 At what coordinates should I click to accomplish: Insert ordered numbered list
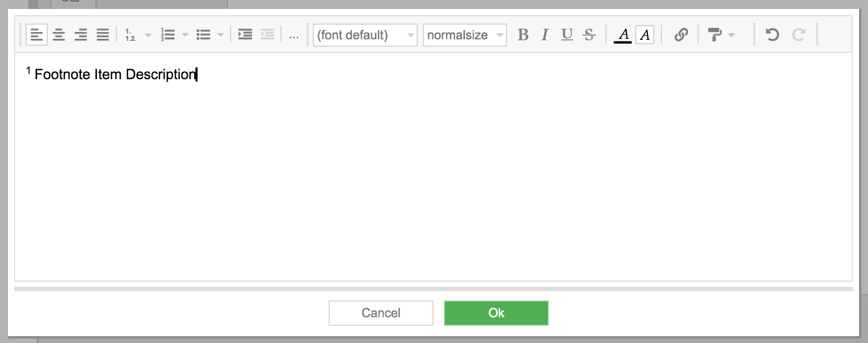[168, 35]
